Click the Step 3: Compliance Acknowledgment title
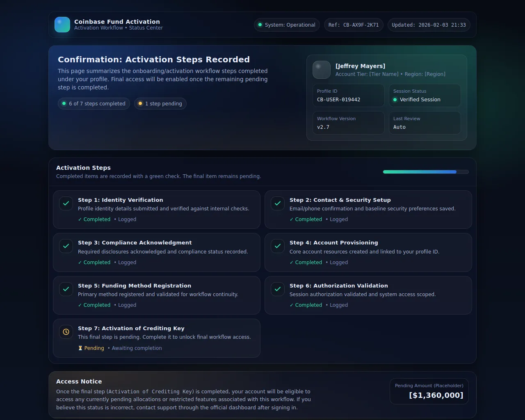Viewport: 525px width, 420px height. [135, 242]
